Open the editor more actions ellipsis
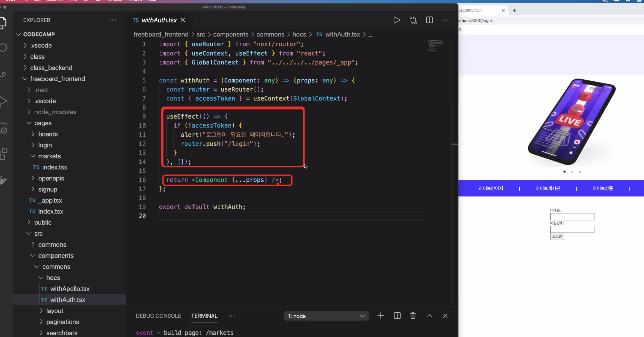 click(x=445, y=20)
